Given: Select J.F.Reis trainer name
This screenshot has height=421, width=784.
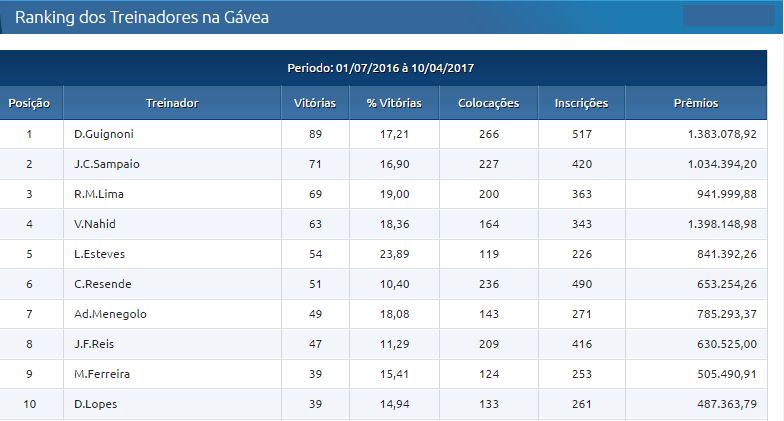Looking at the screenshot, I should pos(94,344).
